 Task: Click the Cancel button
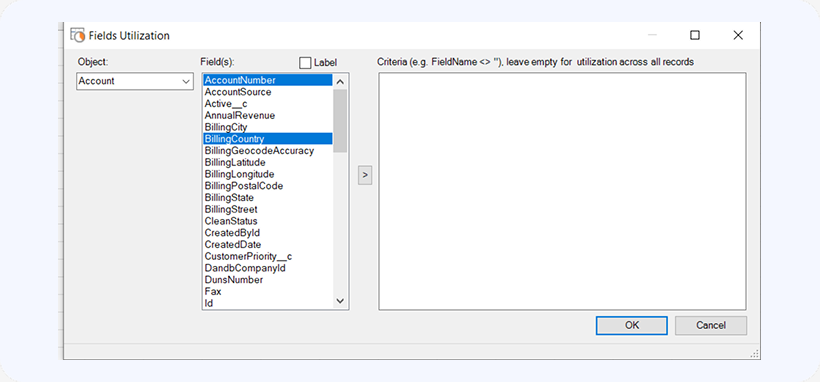pos(711,325)
